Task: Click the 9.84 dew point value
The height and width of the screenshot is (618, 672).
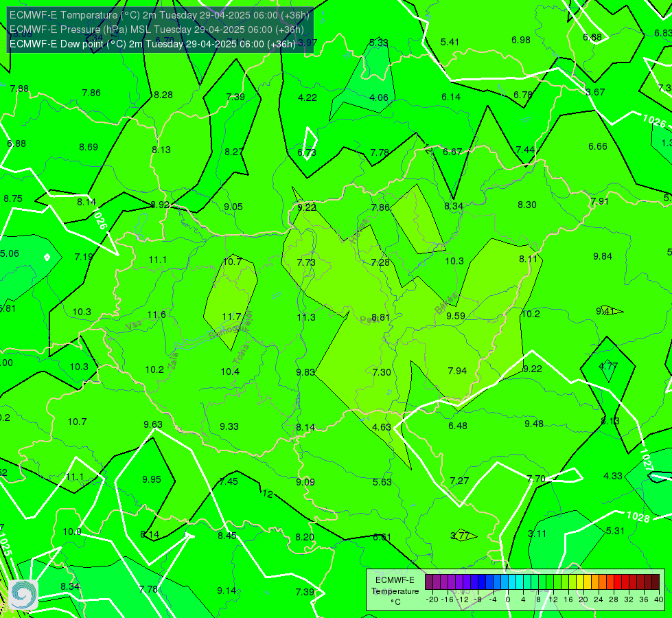Action: click(603, 256)
